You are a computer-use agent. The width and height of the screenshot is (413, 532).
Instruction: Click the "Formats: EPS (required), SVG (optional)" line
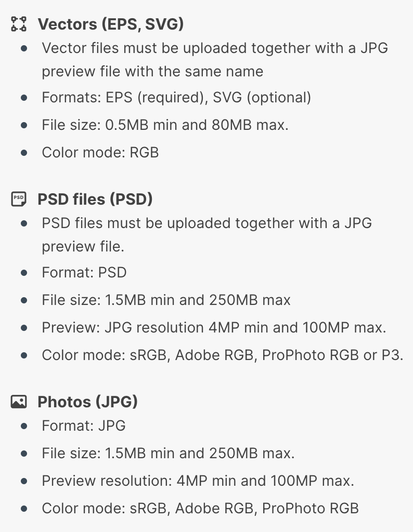tap(176, 97)
